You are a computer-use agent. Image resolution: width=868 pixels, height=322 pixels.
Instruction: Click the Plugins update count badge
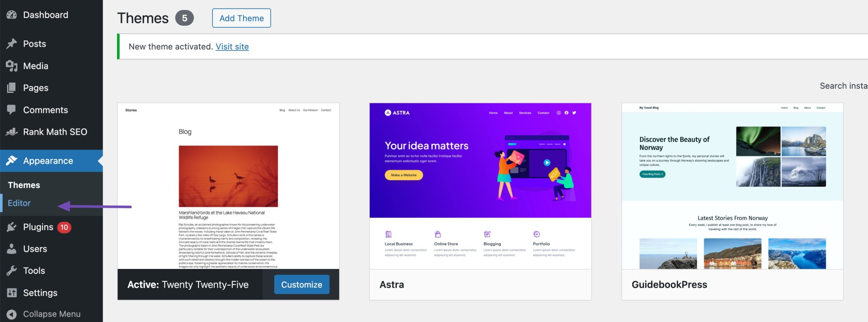click(64, 227)
